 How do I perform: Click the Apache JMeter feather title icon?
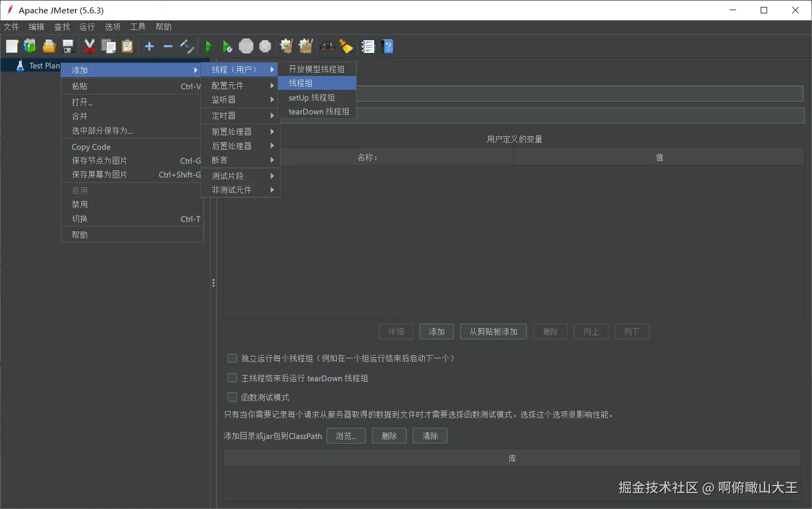click(x=10, y=10)
